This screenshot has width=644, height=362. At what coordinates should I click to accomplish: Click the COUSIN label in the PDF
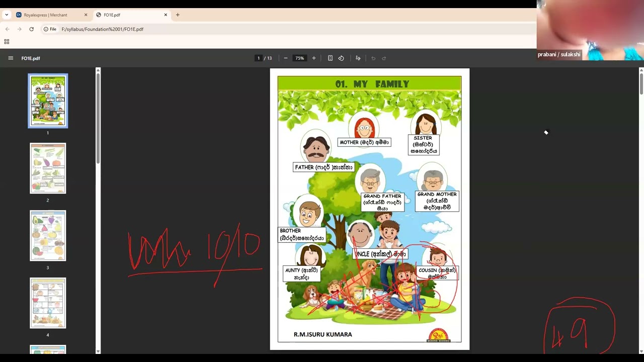437,273
